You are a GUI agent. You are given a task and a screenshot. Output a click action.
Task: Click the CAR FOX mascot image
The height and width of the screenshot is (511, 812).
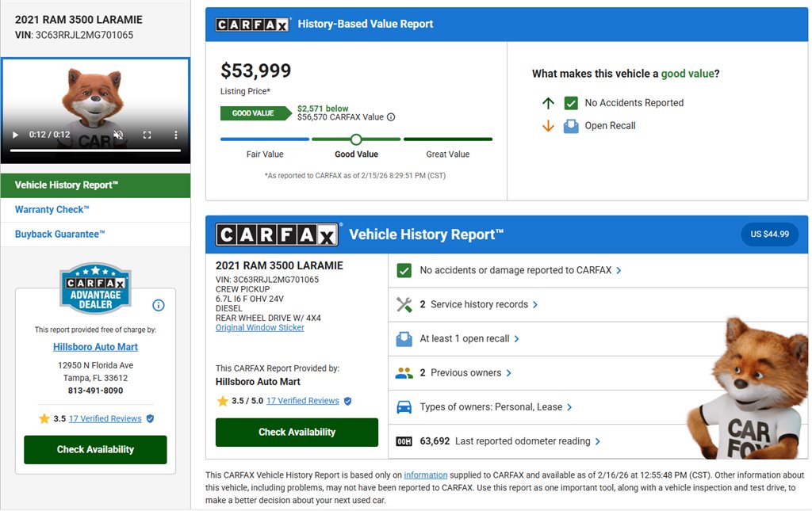[747, 389]
